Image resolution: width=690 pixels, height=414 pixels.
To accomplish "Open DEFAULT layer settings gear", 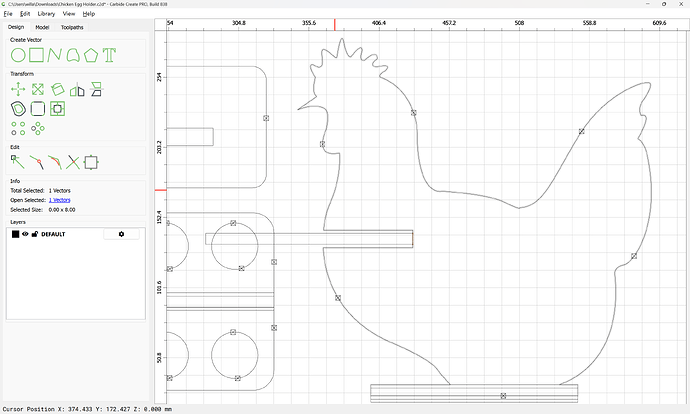I will 121,234.
